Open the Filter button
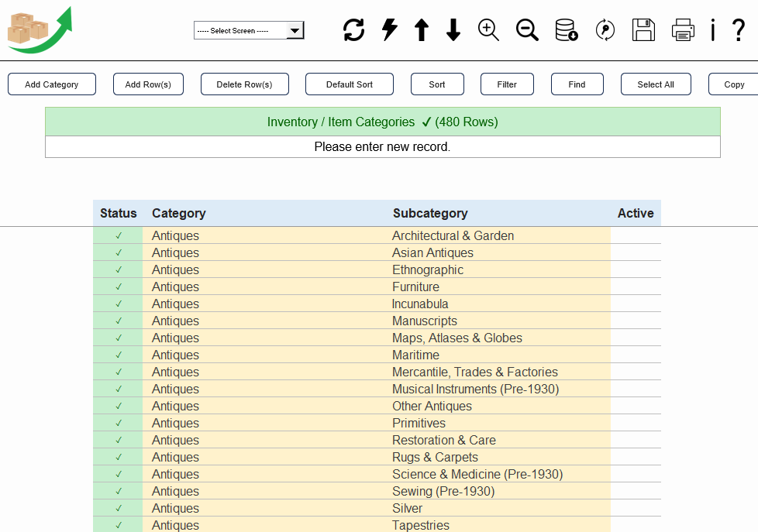 tap(507, 84)
